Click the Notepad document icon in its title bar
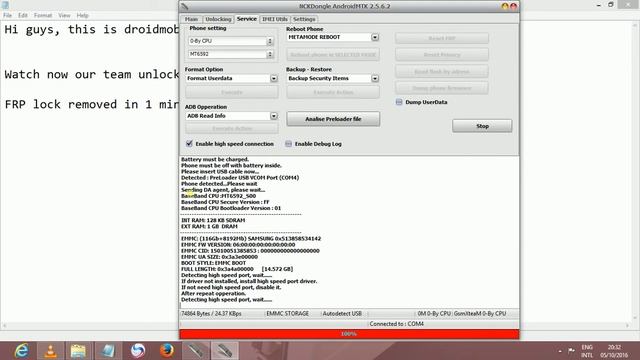640x360 pixels. 5,5
